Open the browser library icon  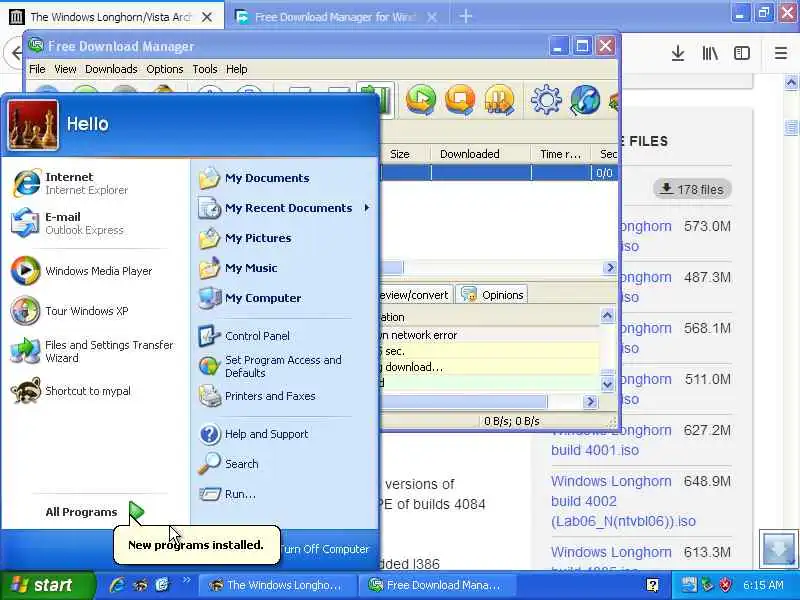[710, 53]
